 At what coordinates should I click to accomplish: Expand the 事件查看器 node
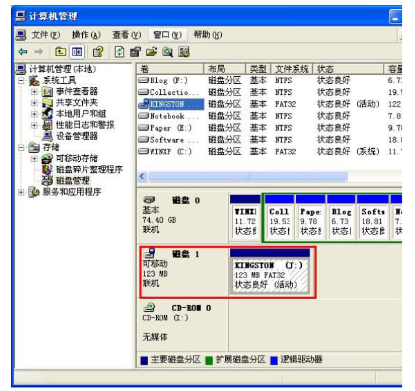tap(34, 91)
